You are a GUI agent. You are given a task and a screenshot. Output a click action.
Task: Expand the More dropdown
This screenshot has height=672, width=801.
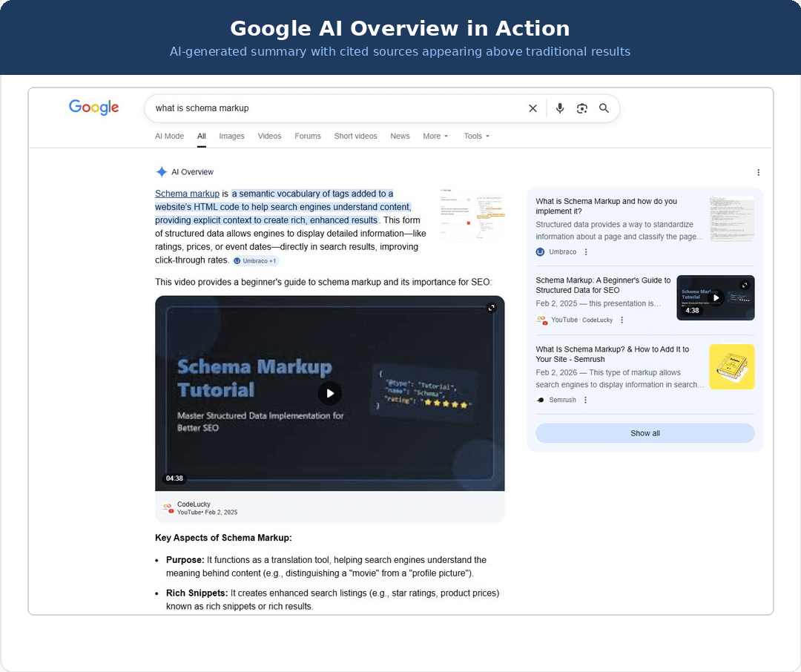(x=435, y=136)
